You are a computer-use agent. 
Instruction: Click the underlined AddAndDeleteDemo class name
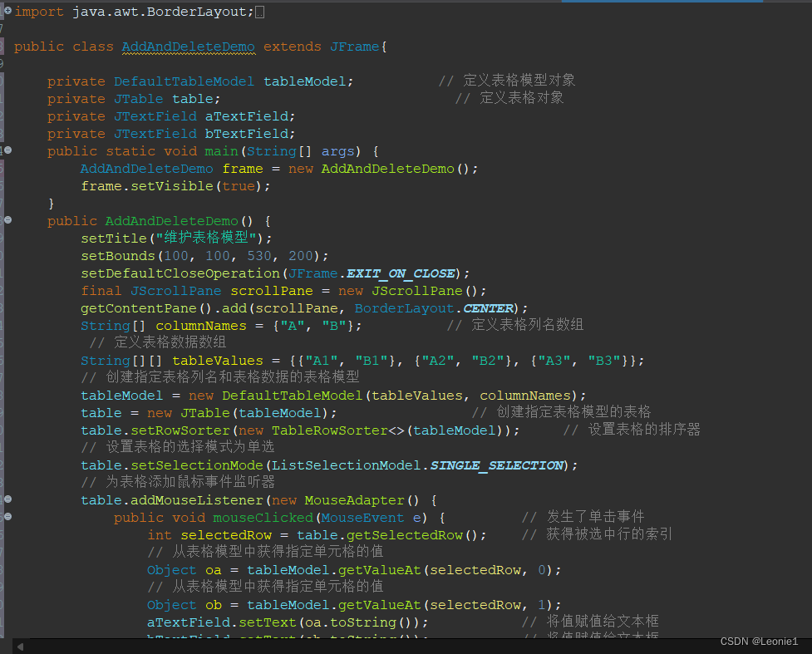[x=188, y=47]
